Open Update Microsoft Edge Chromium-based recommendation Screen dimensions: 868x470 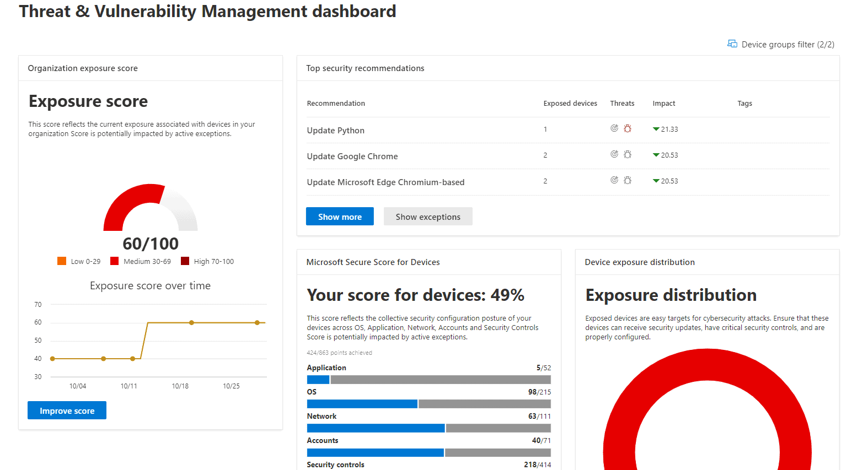tap(385, 182)
